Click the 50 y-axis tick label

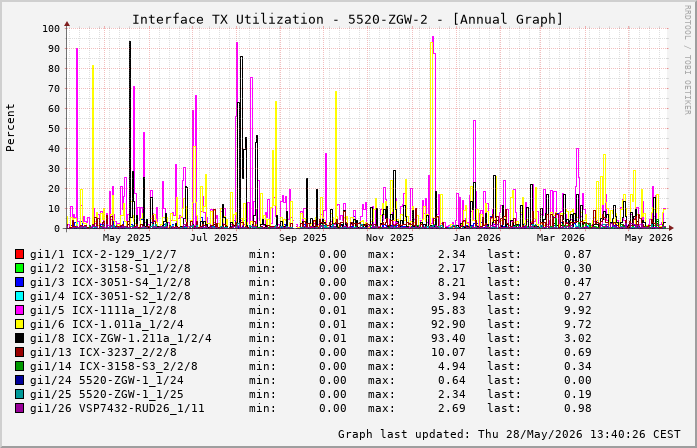click(x=54, y=129)
